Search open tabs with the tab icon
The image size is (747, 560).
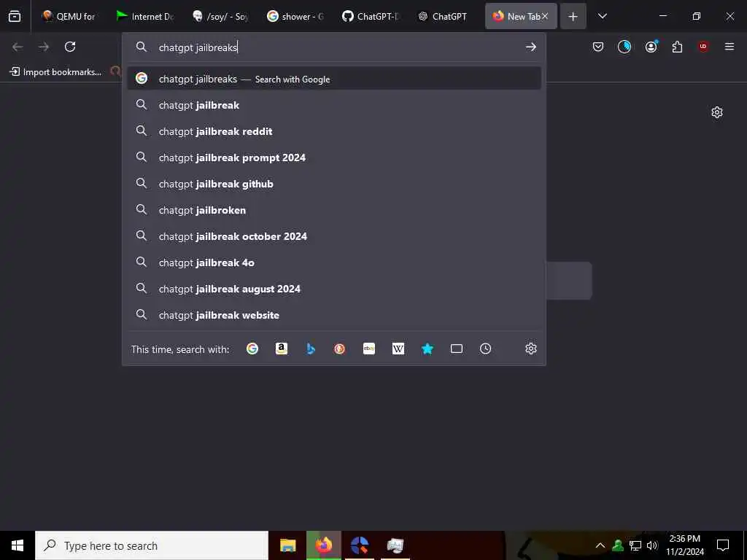[457, 349]
